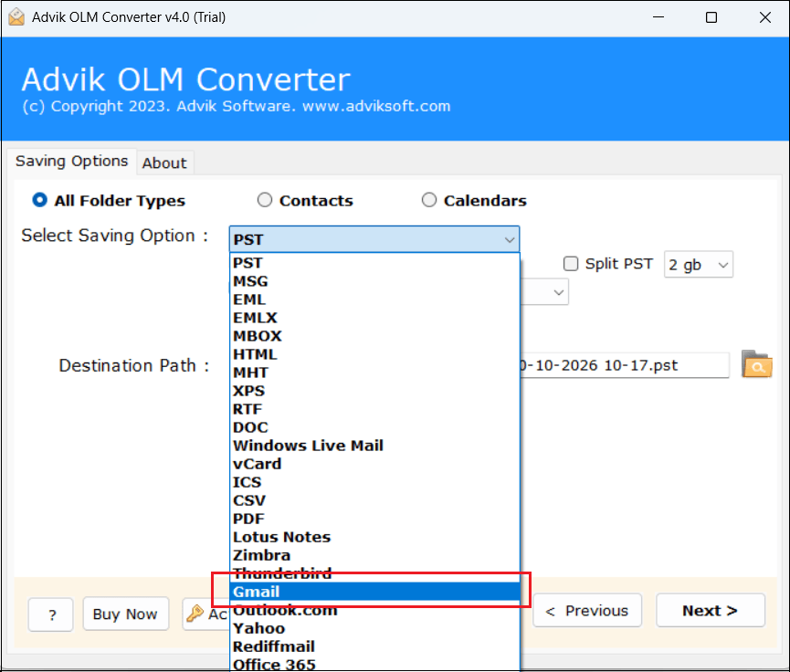790x672 pixels.
Task: Select Zimbra in the dropdown list
Action: (374, 555)
